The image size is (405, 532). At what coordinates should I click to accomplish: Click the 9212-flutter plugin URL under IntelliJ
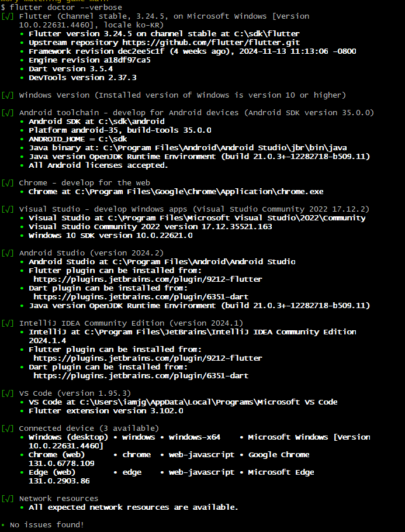click(x=148, y=358)
